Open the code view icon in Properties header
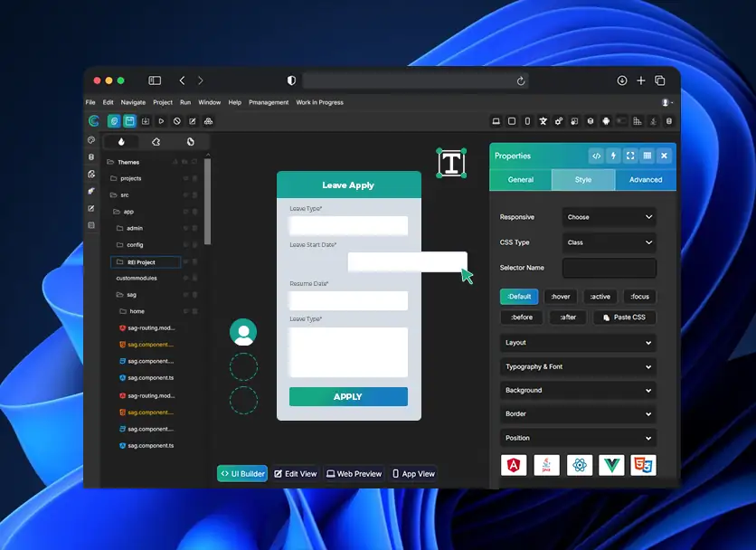Image resolution: width=756 pixels, height=550 pixels. (597, 156)
